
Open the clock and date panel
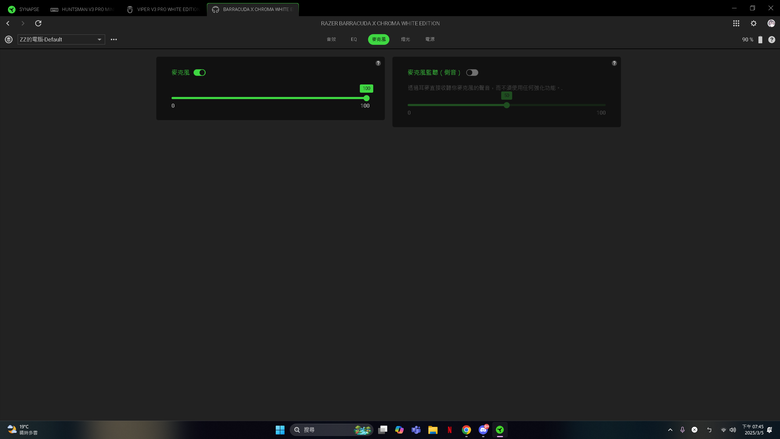pos(753,430)
